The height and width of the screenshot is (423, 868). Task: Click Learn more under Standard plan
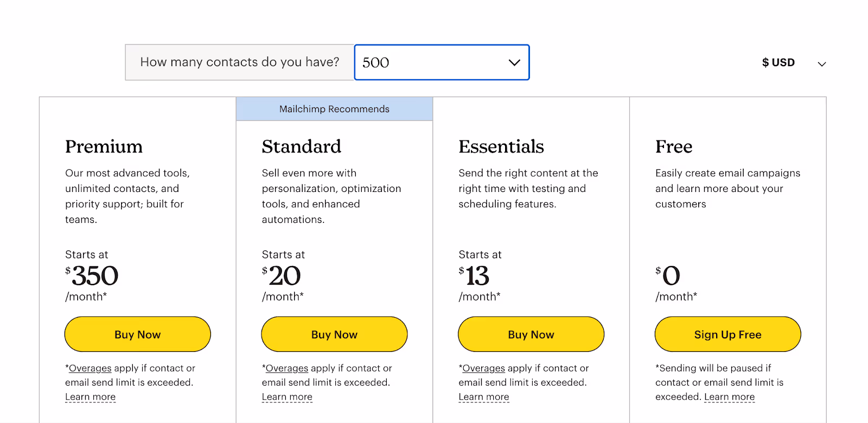[287, 397]
